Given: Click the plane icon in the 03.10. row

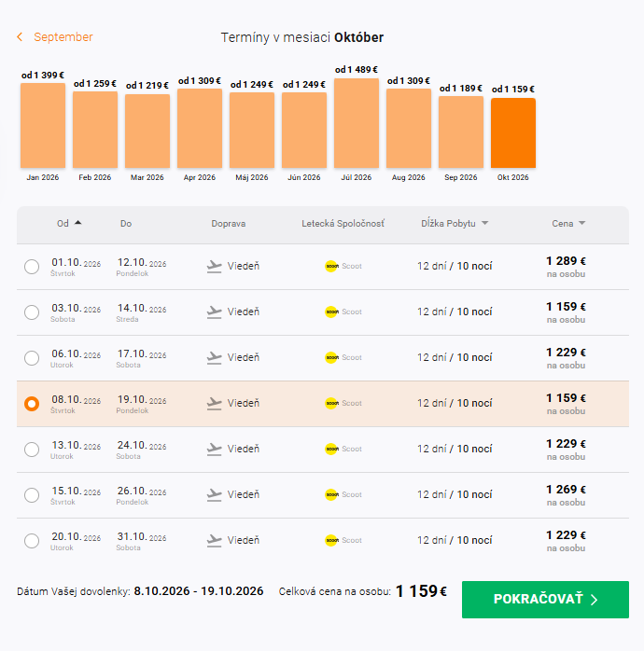Looking at the screenshot, I should coord(215,312).
